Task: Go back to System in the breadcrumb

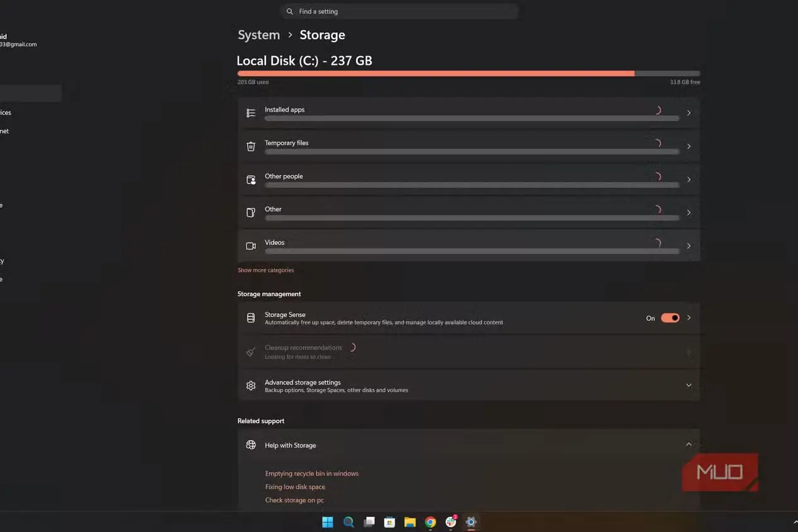Action: pyautogui.click(x=258, y=35)
